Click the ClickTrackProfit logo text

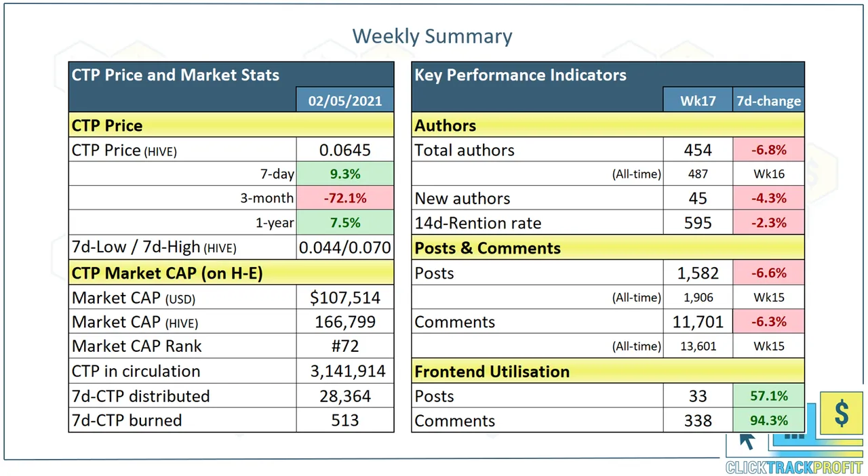[794, 467]
